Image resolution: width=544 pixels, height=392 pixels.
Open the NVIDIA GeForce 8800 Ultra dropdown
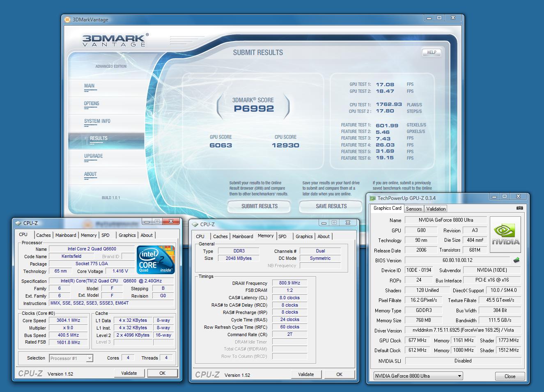coord(418,376)
